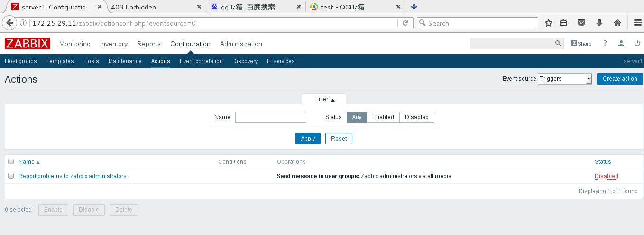The width and height of the screenshot is (644, 235).
Task: Close the 403 Forbidden tab
Action: coord(200,7)
